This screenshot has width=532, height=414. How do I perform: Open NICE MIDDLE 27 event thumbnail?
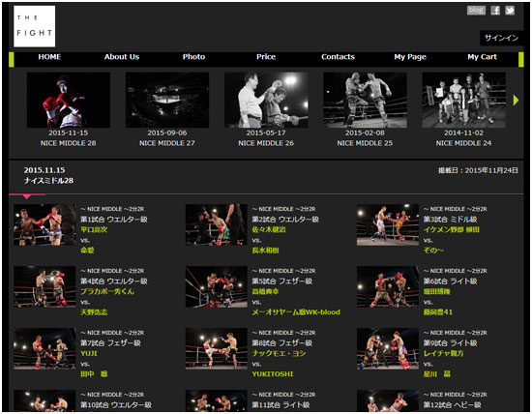[167, 100]
